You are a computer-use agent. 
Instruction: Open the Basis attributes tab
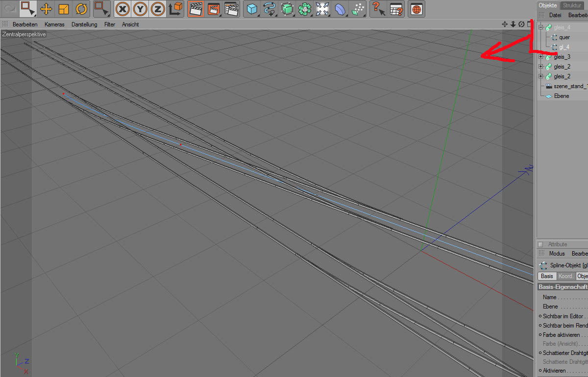[x=547, y=276]
